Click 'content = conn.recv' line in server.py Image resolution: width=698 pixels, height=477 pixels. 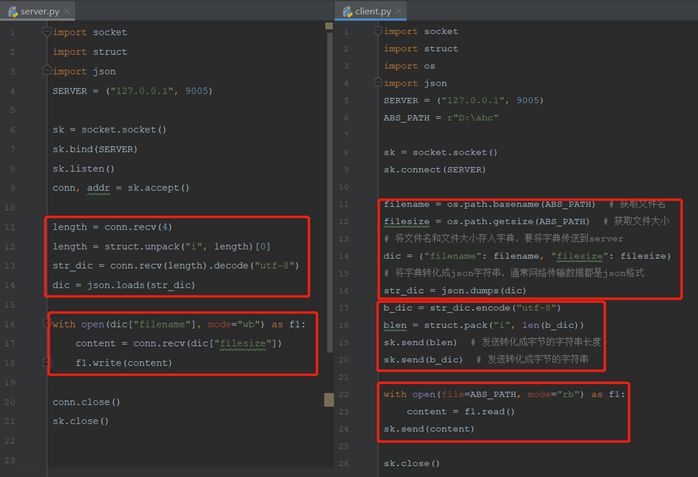coord(179,344)
